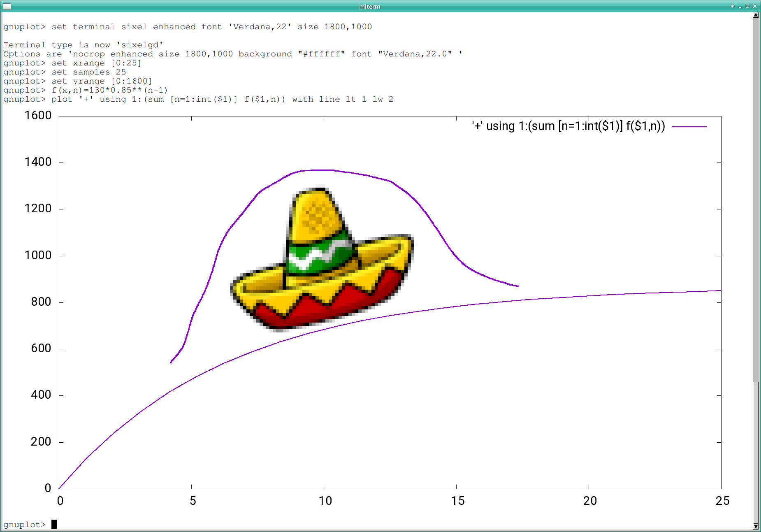
Task: Click the 'set samples 25' command
Action: click(65, 72)
